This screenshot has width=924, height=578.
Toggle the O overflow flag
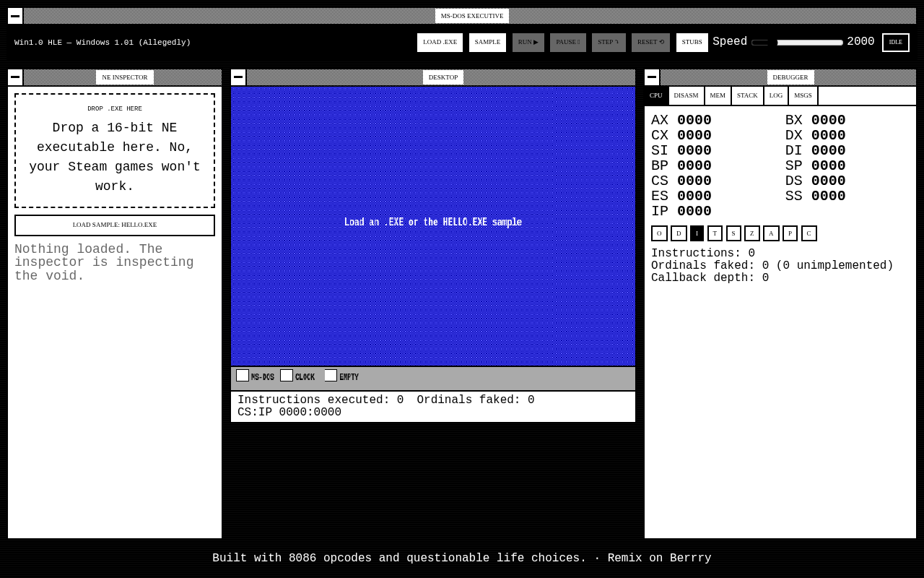pyautogui.click(x=659, y=233)
